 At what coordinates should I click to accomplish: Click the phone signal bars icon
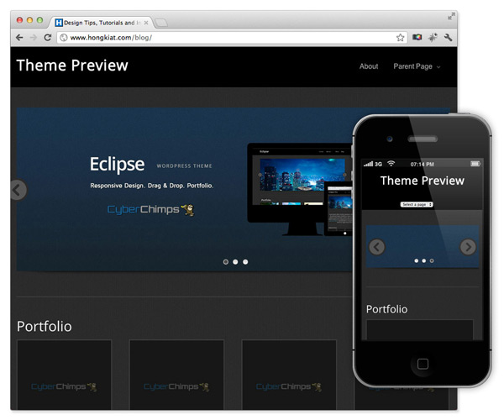coord(369,164)
